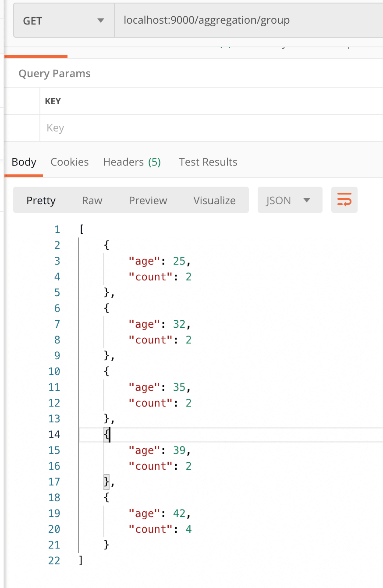Click the Key input in Query Params
This screenshot has height=588, width=383.
tap(210, 128)
